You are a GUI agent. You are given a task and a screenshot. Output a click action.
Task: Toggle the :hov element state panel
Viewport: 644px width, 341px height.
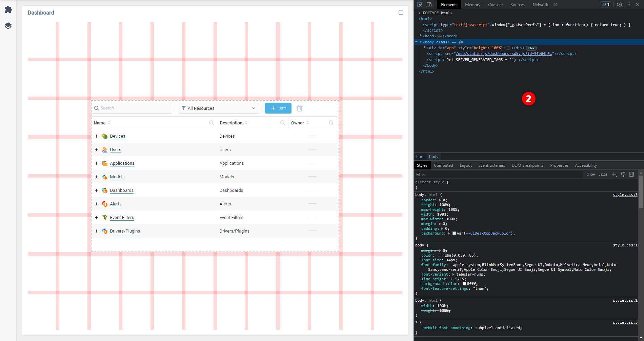(x=590, y=174)
